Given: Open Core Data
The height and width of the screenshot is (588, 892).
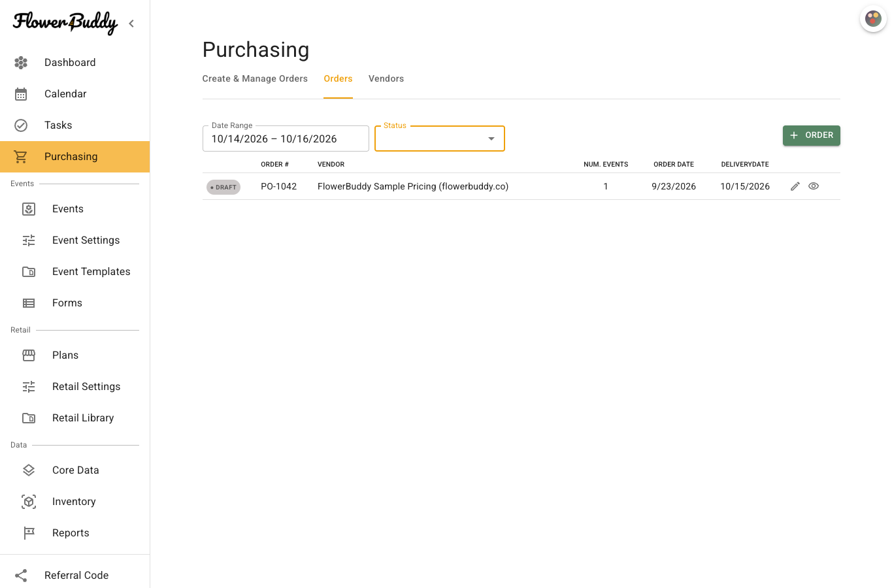Looking at the screenshot, I should click(x=74, y=470).
